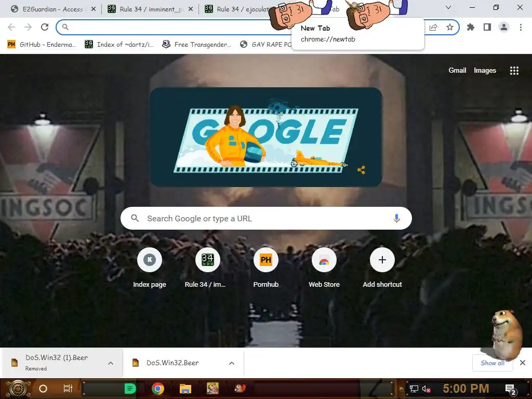Close the downloads bar

tap(523, 363)
